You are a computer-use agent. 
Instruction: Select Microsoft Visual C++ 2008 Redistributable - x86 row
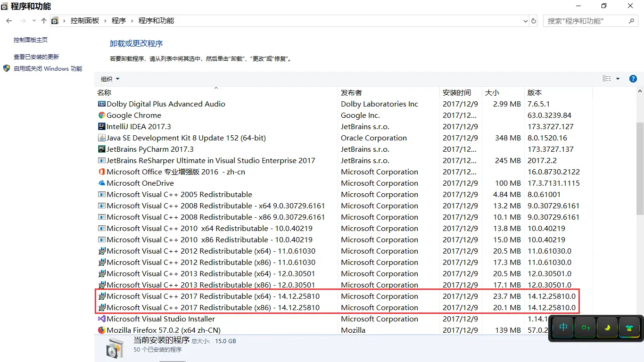pos(343,217)
